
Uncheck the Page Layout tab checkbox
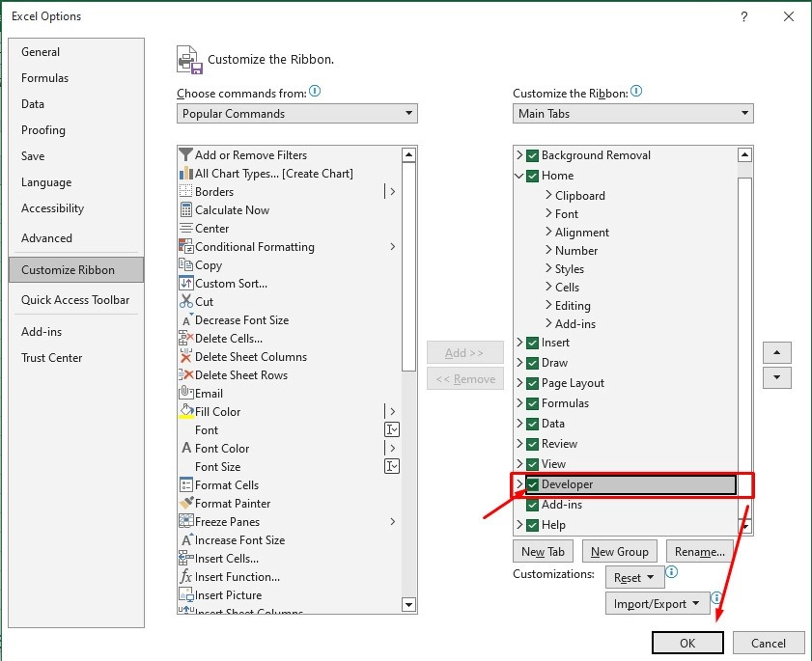[532, 383]
